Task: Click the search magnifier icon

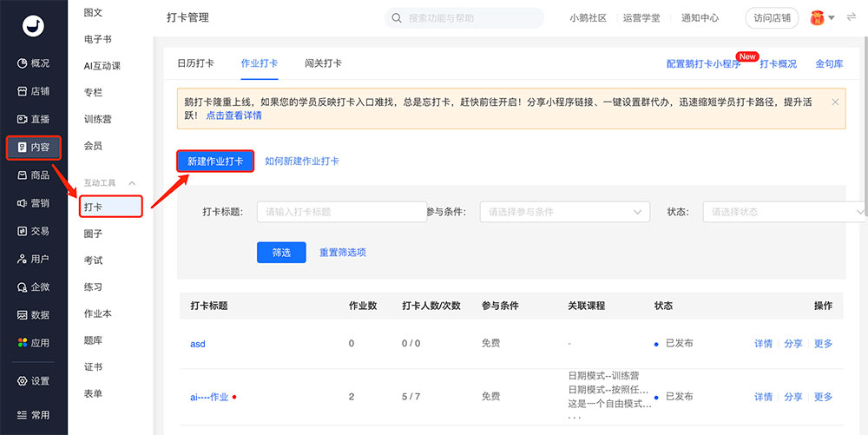Action: coord(398,18)
